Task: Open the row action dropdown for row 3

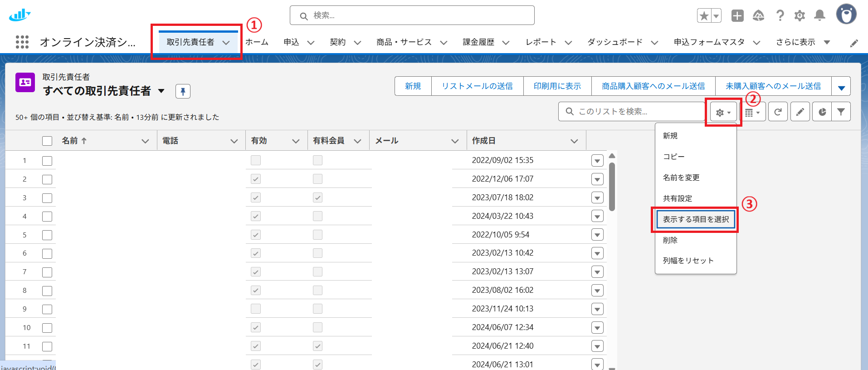Action: (x=597, y=198)
